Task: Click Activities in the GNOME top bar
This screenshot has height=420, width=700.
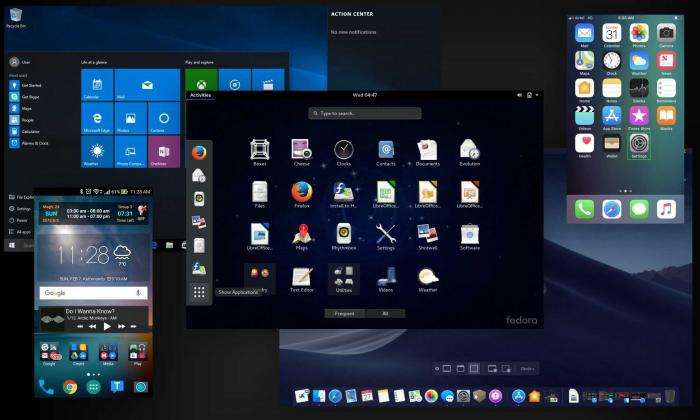Action: coord(200,95)
